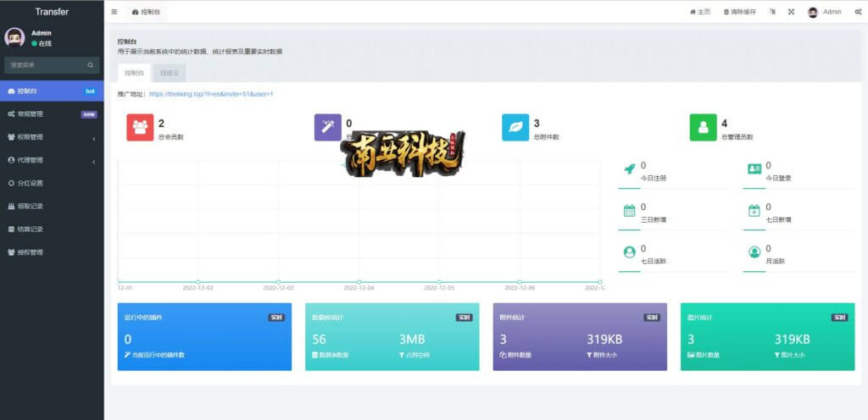Open 控制台 in the sidebar menu
This screenshot has height=420, width=868.
tap(52, 91)
